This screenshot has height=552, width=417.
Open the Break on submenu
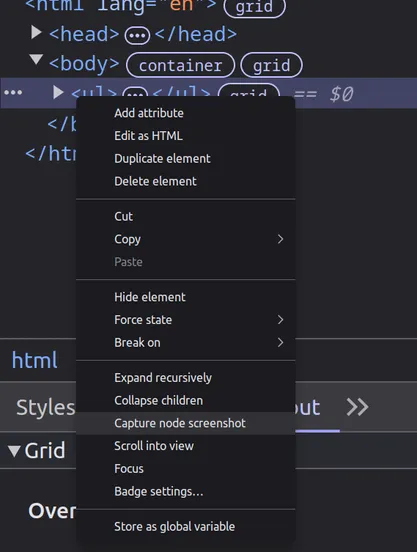click(x=185, y=343)
